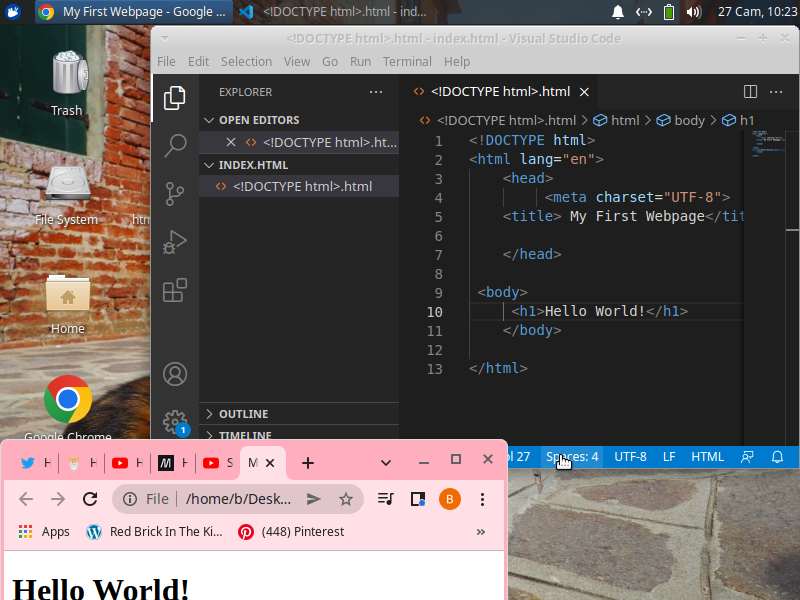Open the Accounts menu in VS Code
Screen dimensions: 800x600
175,374
